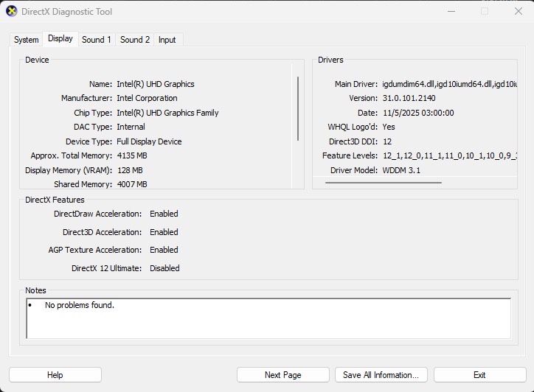
Task: Click inside the Notes text box
Action: click(268, 318)
